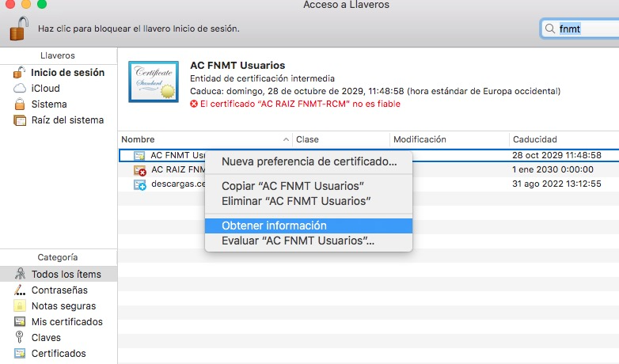Image resolution: width=619 pixels, height=364 pixels.
Task: Click the Todos los ítems keys icon
Action: click(x=20, y=274)
